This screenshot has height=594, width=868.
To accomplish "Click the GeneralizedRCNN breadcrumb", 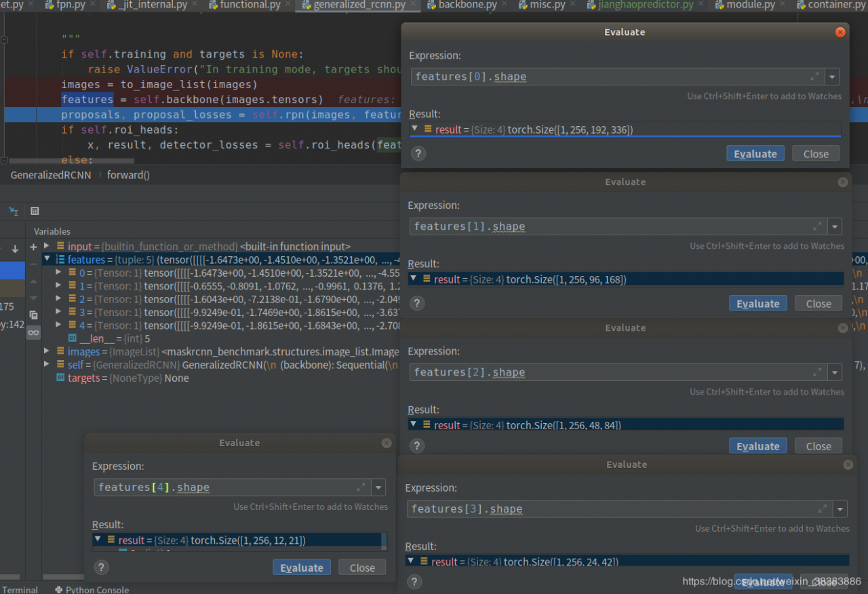I will [51, 175].
